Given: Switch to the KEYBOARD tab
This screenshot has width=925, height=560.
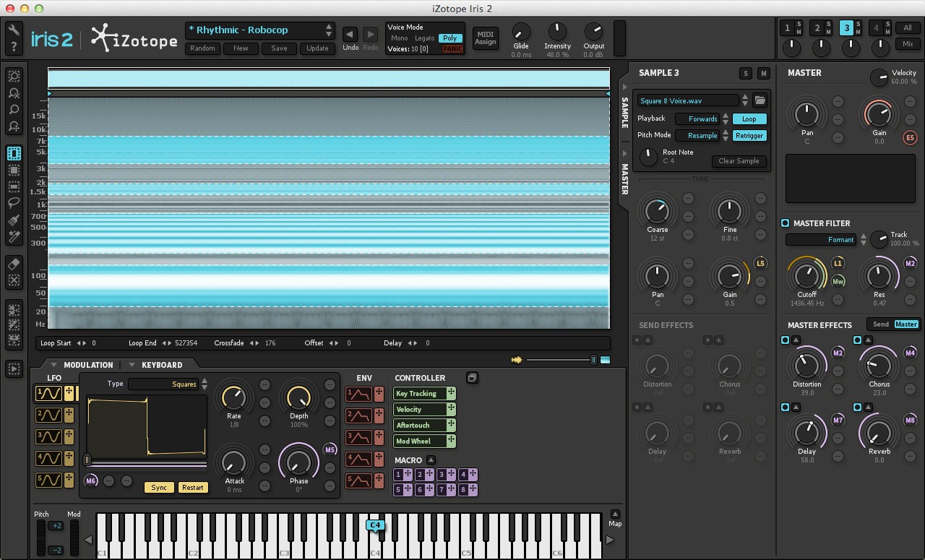Looking at the screenshot, I should point(161,365).
